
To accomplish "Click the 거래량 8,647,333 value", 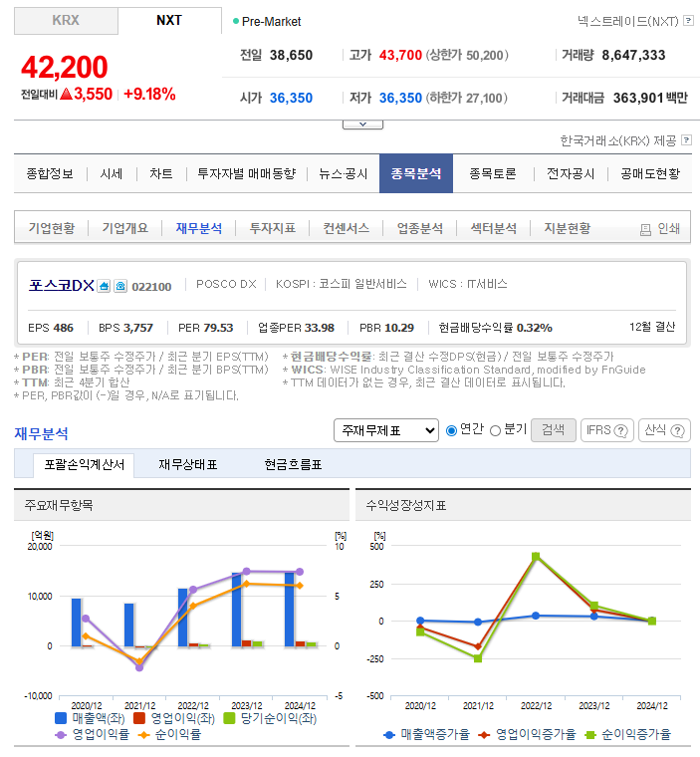I will pyautogui.click(x=633, y=55).
